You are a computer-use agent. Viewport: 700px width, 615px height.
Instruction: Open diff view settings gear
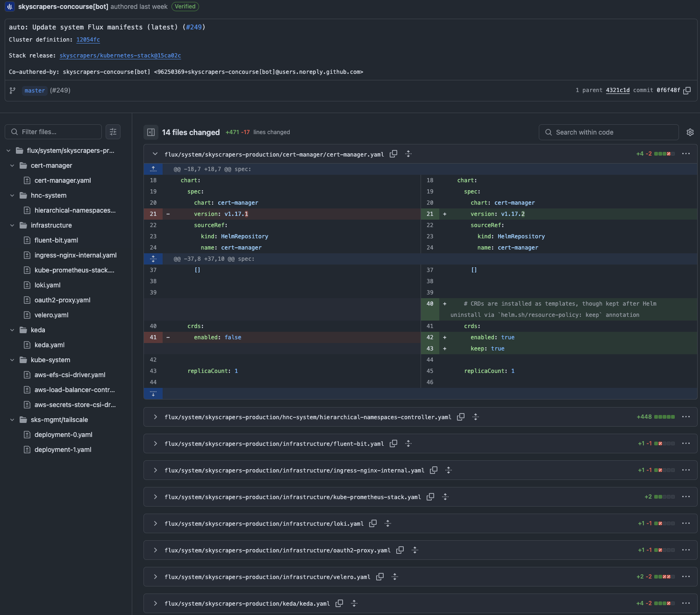pos(690,132)
